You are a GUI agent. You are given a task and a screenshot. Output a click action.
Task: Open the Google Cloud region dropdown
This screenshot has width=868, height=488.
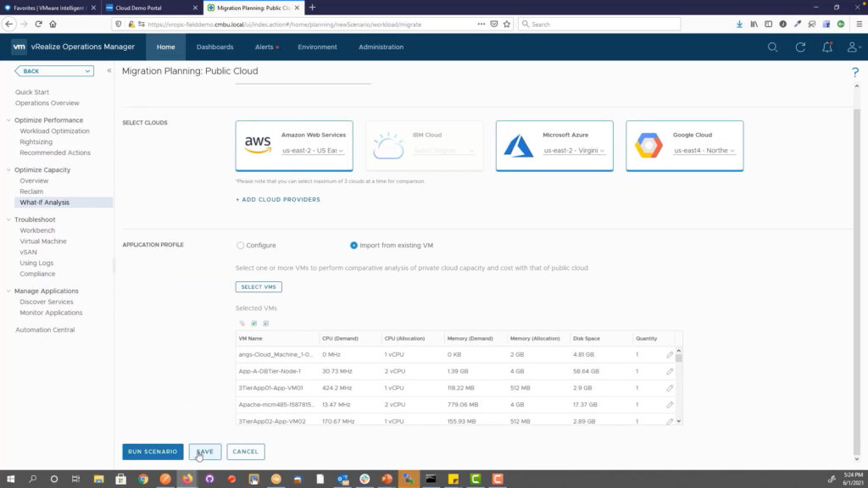704,151
